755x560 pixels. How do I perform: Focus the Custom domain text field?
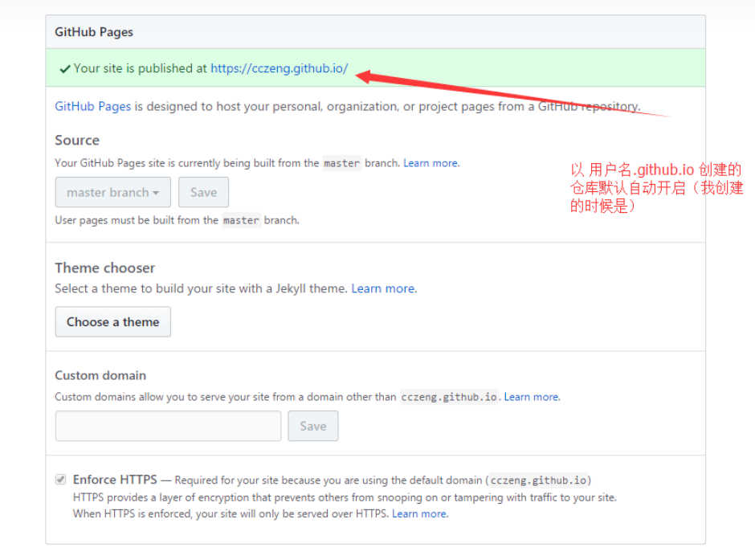click(x=168, y=426)
